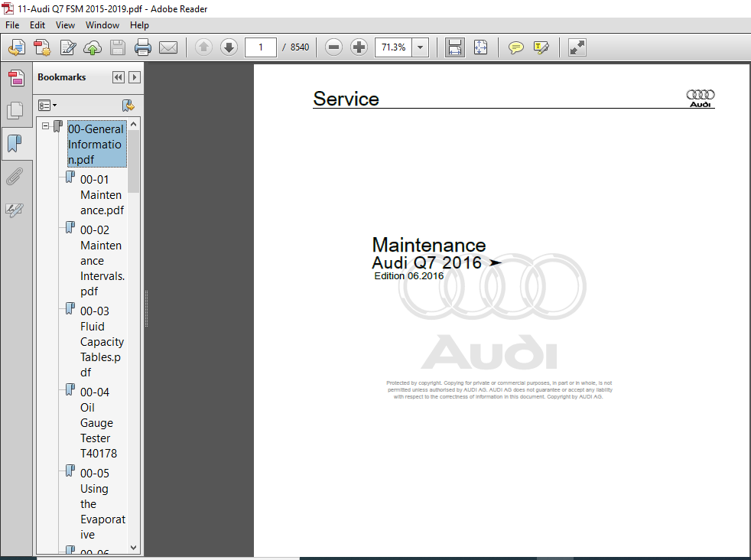Open the Edit menu

(x=37, y=25)
